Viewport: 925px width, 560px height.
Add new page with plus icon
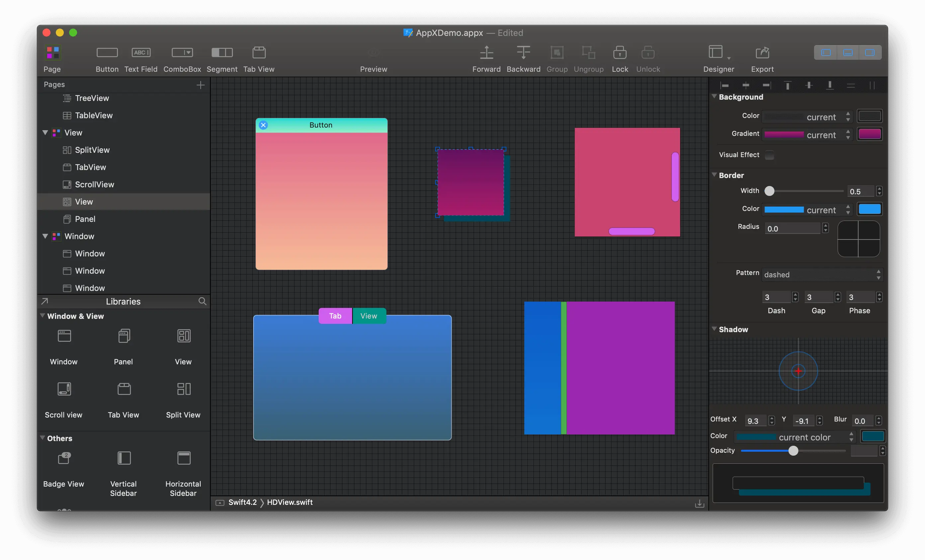(200, 85)
